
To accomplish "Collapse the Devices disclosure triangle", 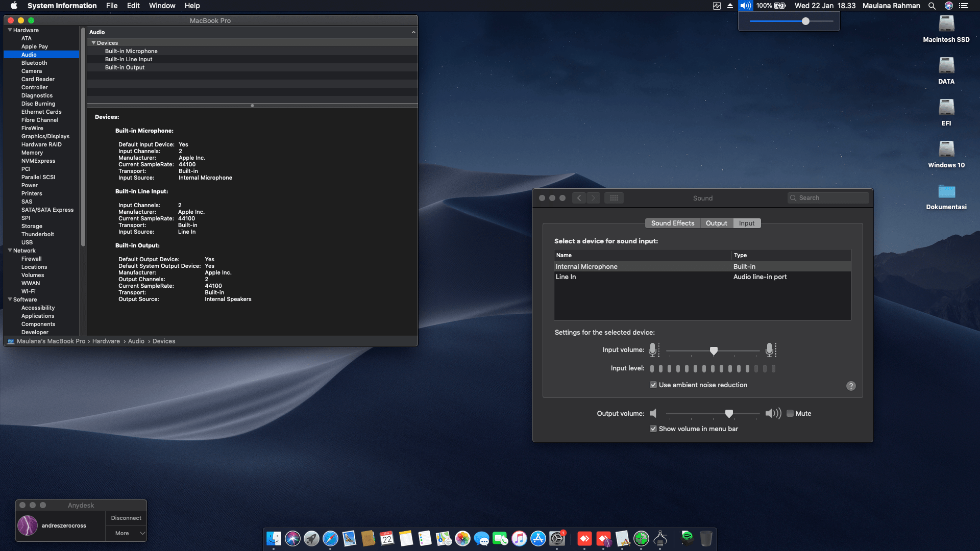I will tap(93, 43).
